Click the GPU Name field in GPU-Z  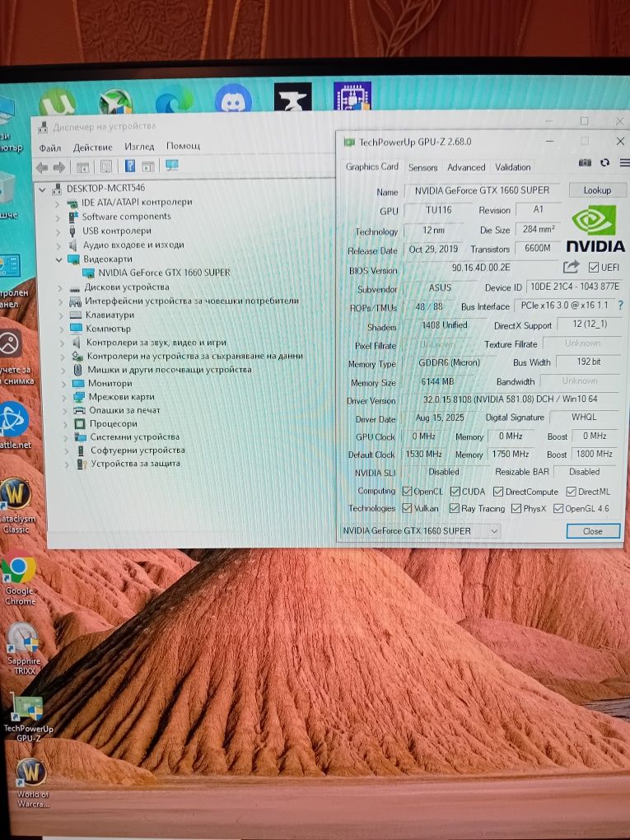(x=482, y=190)
